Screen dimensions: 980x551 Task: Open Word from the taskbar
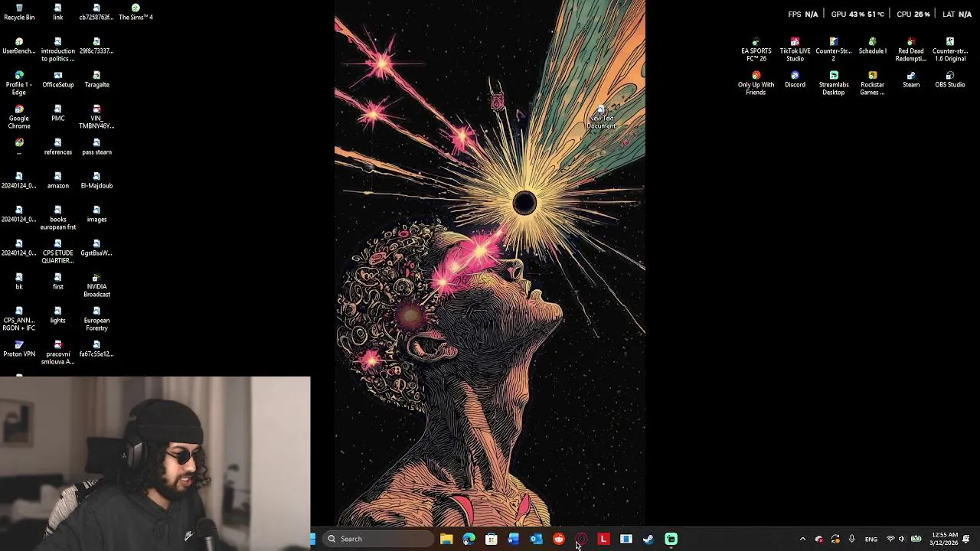514,539
